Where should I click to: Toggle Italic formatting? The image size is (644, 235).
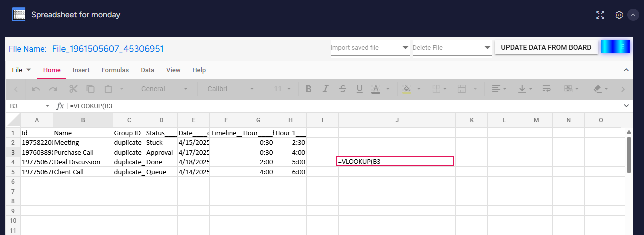point(326,89)
